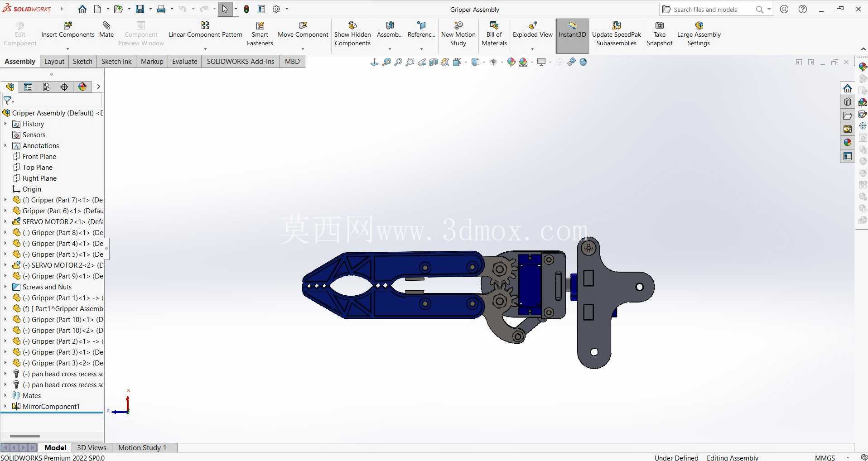Switch to the Motion Study 1 tab
Image resolution: width=868 pixels, height=461 pixels.
click(142, 447)
